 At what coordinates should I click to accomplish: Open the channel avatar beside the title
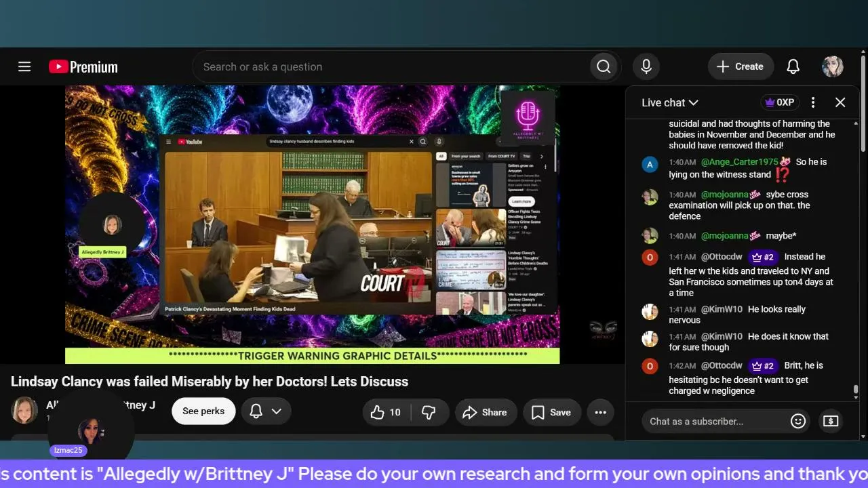point(24,410)
